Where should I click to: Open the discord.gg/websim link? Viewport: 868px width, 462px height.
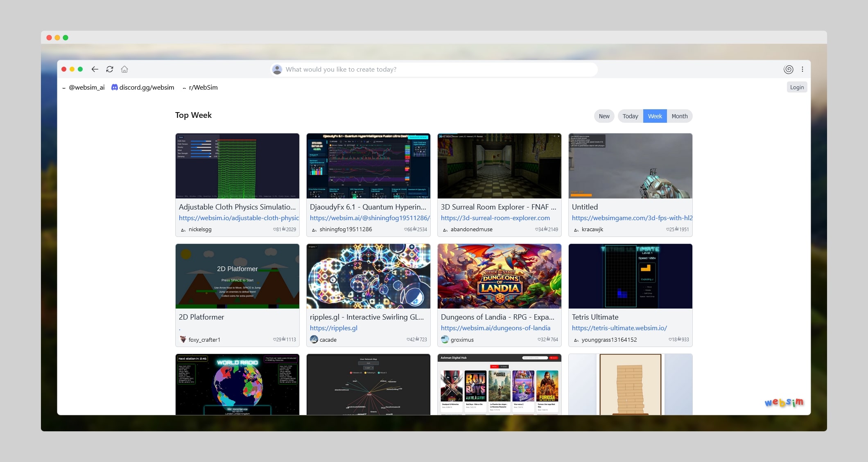147,87
